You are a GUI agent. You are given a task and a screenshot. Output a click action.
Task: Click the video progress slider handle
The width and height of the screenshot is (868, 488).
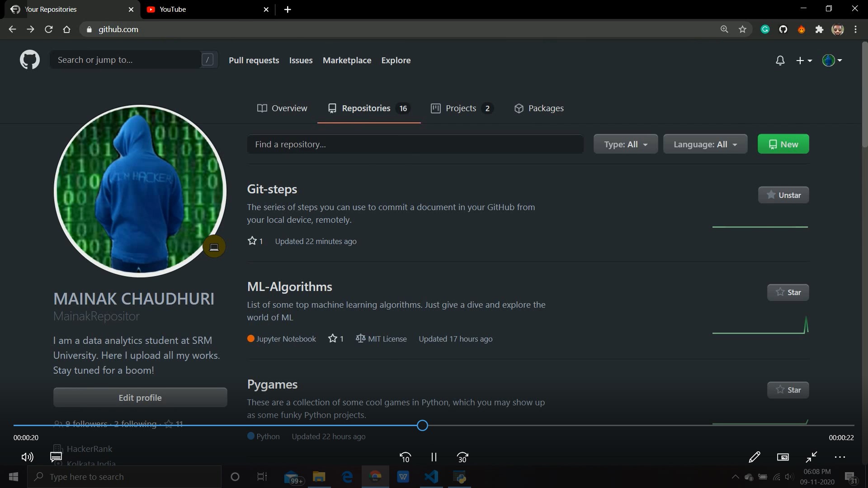[422, 425]
